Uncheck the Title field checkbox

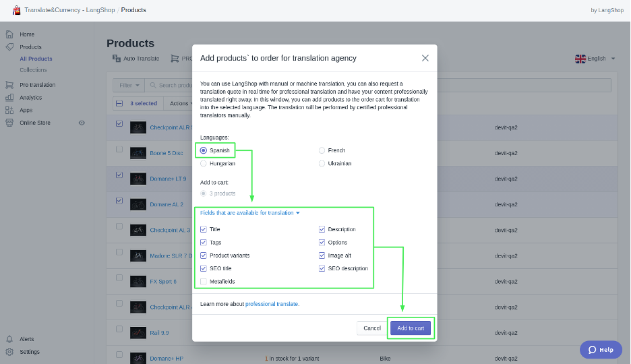coord(204,229)
